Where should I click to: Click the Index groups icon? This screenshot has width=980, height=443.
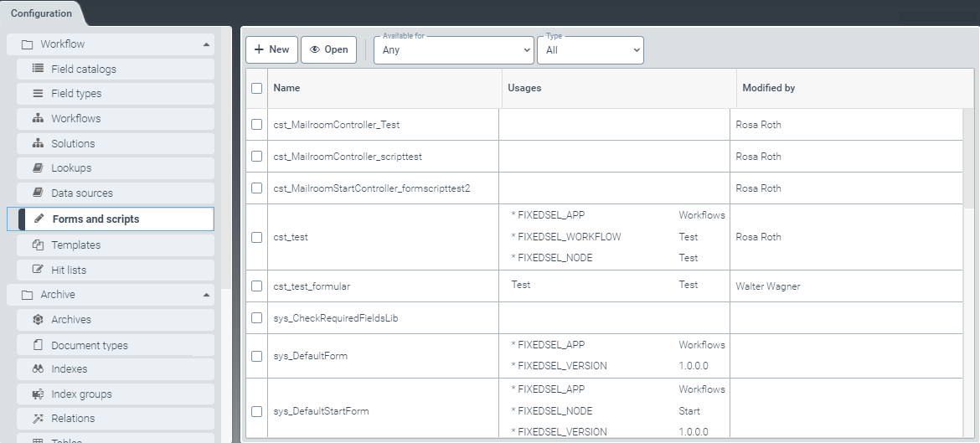click(38, 394)
